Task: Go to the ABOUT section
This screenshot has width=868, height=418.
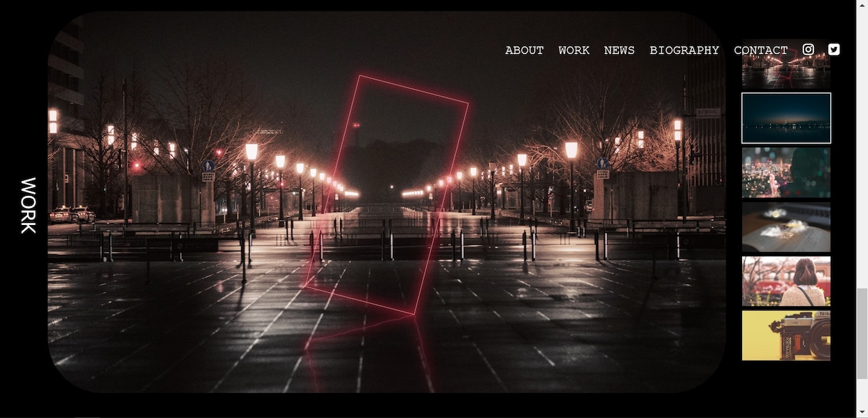Action: (524, 51)
